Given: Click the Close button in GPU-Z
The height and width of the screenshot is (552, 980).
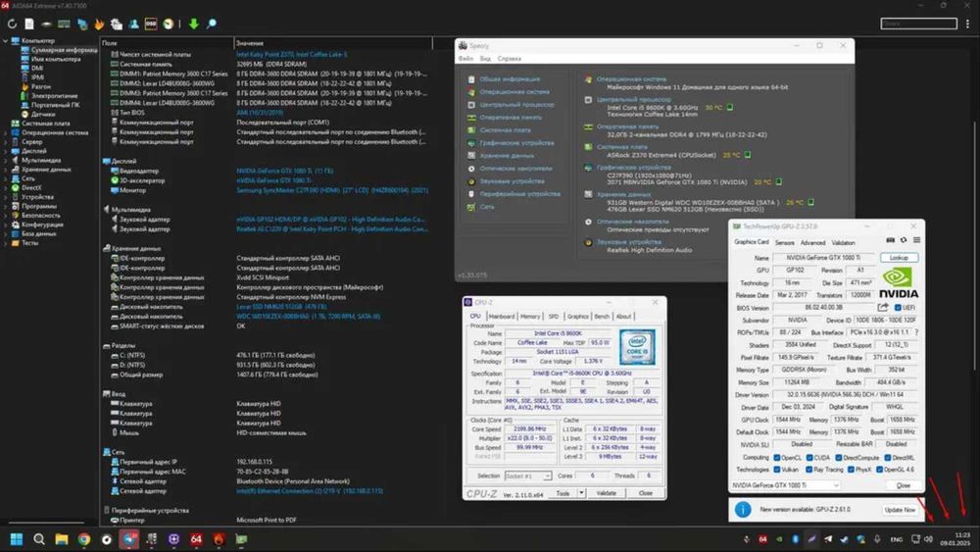Looking at the screenshot, I should [904, 485].
